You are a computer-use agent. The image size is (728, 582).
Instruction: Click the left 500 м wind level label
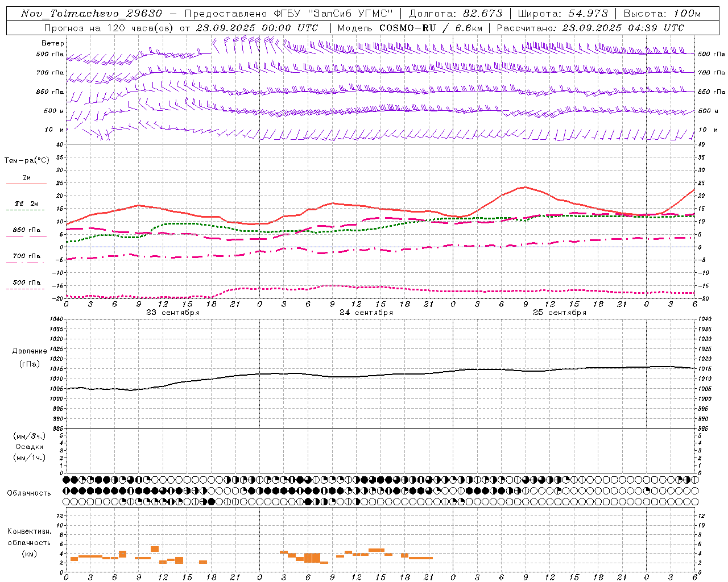(x=54, y=111)
